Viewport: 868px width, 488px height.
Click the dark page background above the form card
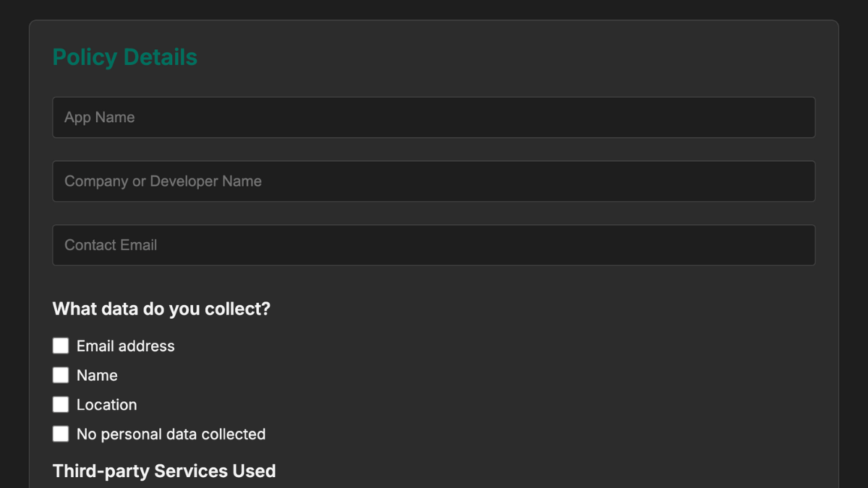pos(434,9)
